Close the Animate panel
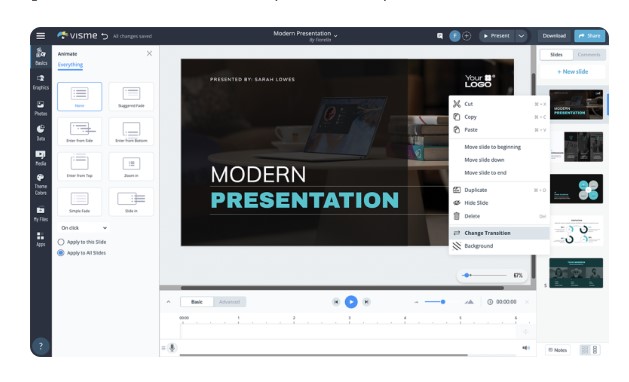The height and width of the screenshot is (382, 629). coord(149,53)
